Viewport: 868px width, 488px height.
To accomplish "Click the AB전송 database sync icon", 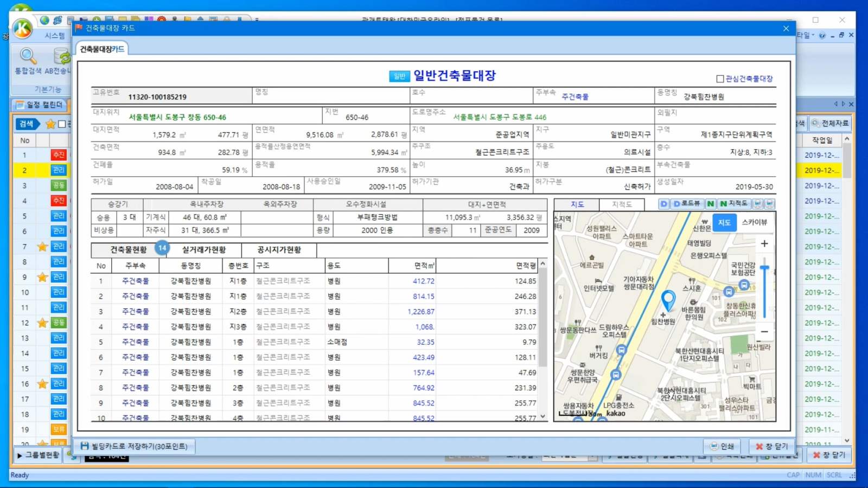I will tap(61, 56).
